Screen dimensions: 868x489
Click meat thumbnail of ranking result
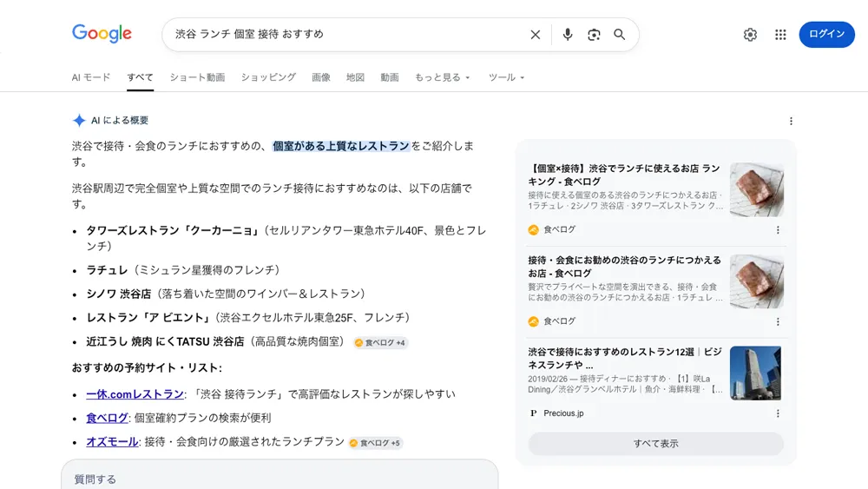(756, 189)
